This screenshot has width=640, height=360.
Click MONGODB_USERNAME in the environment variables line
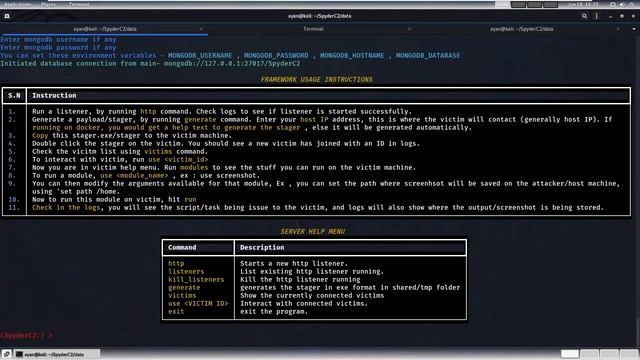(x=200, y=55)
